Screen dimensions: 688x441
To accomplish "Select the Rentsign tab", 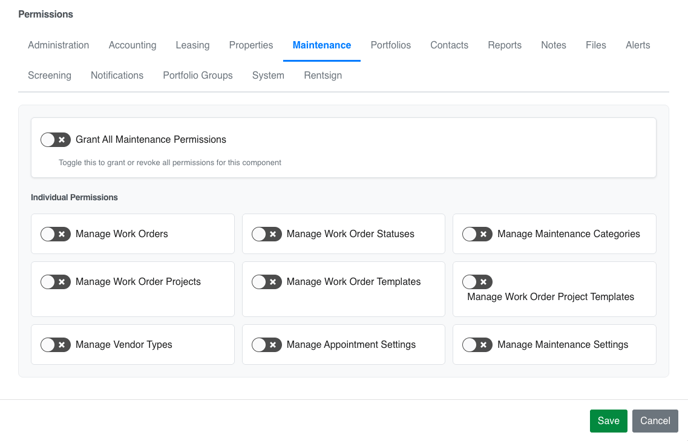I will click(x=323, y=75).
